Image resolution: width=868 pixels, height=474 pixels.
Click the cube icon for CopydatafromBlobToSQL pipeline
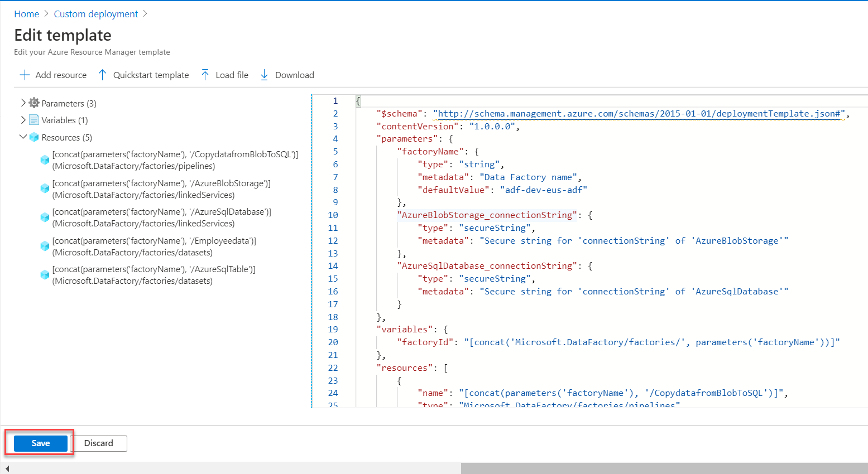tap(45, 159)
